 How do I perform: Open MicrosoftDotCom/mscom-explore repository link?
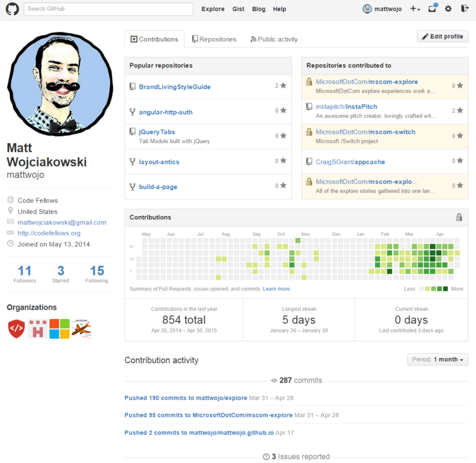367,82
